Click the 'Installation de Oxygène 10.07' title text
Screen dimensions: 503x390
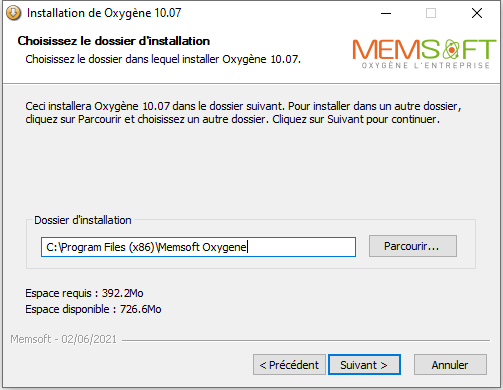click(x=104, y=13)
